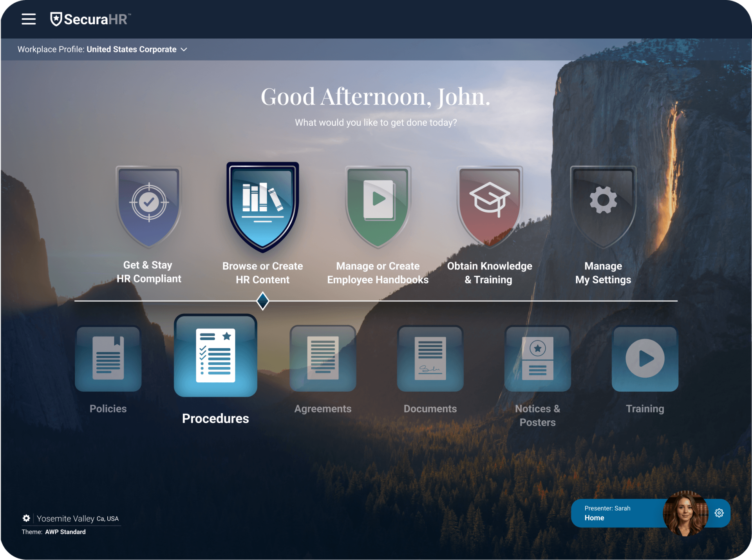This screenshot has height=560, width=752.
Task: Click the SecuraHR shield logo
Action: click(x=56, y=19)
